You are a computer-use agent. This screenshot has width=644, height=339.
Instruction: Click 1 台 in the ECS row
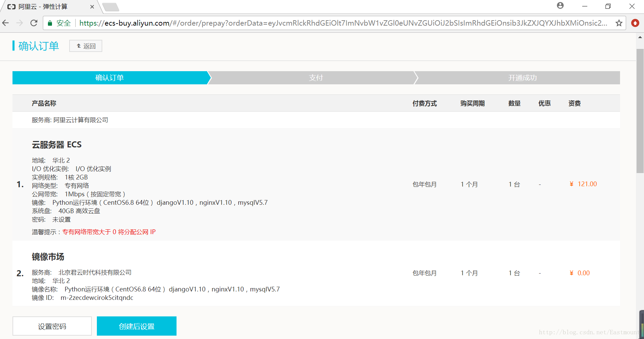pos(514,184)
